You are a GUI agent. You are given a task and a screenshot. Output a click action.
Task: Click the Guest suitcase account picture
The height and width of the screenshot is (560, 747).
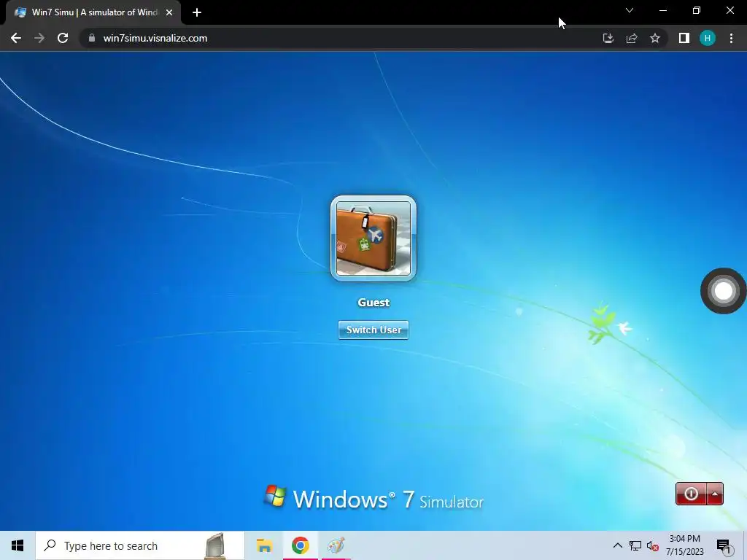(373, 238)
